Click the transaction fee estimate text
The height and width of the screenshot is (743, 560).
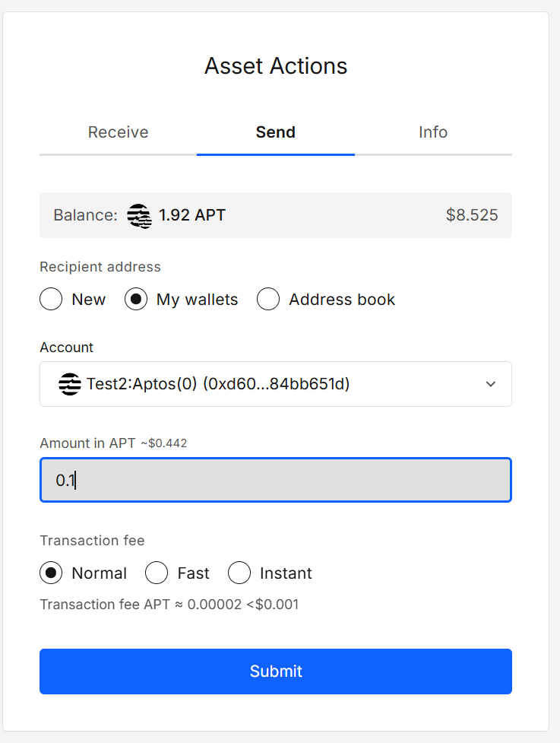coord(169,605)
